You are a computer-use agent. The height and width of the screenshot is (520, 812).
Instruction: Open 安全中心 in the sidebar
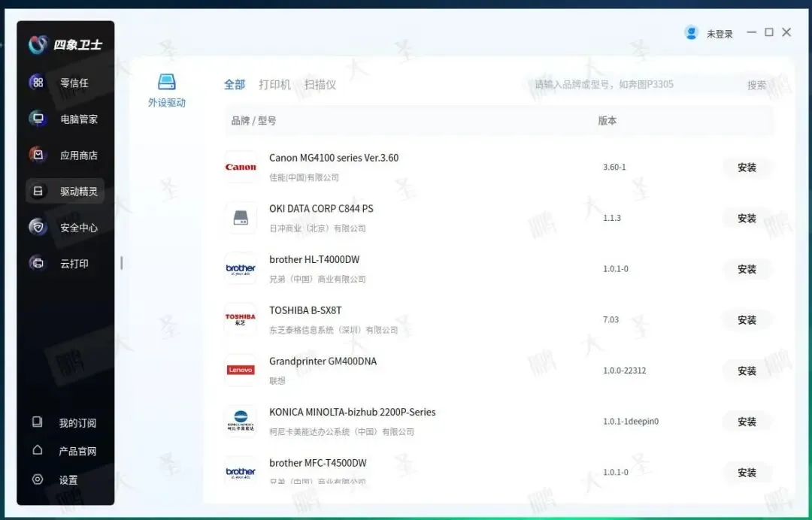click(x=79, y=228)
